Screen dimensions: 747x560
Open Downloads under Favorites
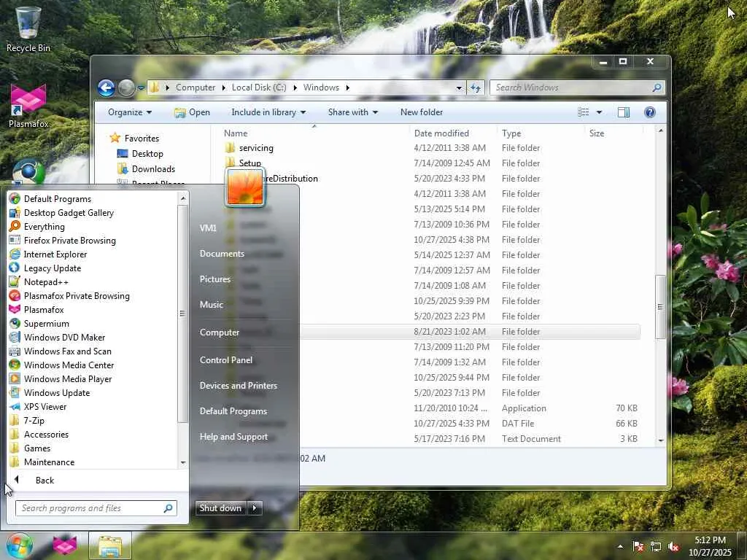[153, 169]
